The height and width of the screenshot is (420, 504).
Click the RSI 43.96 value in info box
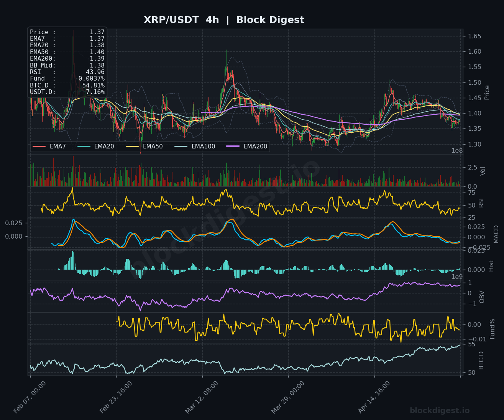(95, 72)
